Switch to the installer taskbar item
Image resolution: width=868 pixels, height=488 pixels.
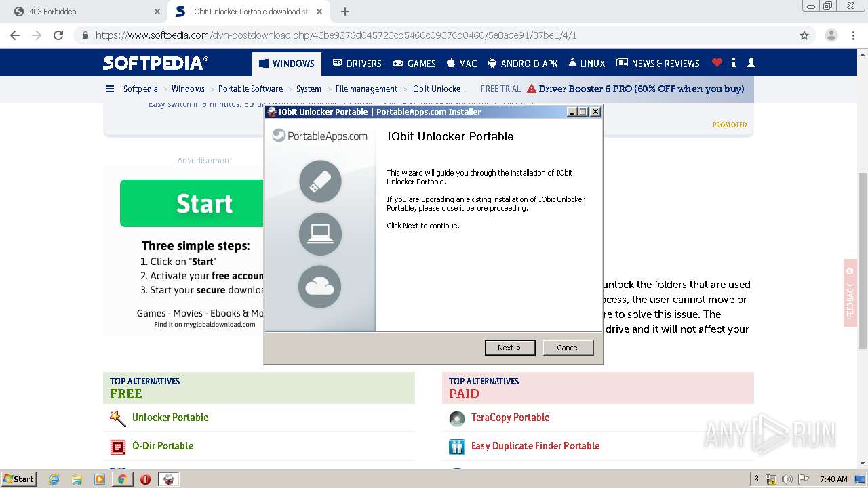[168, 479]
